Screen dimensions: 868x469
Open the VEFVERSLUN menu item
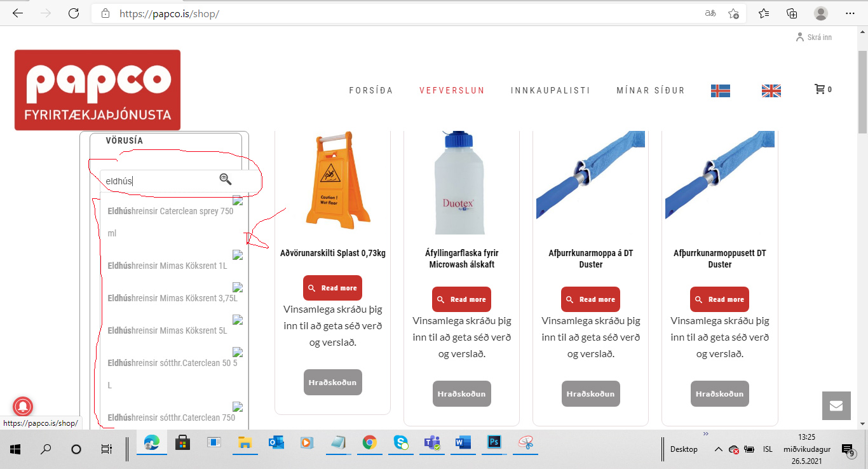[x=452, y=90]
